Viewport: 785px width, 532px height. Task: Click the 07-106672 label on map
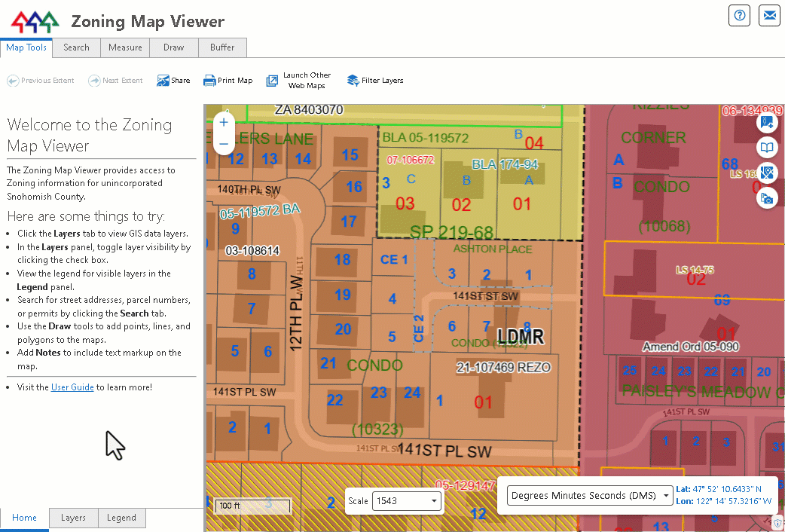coord(410,160)
